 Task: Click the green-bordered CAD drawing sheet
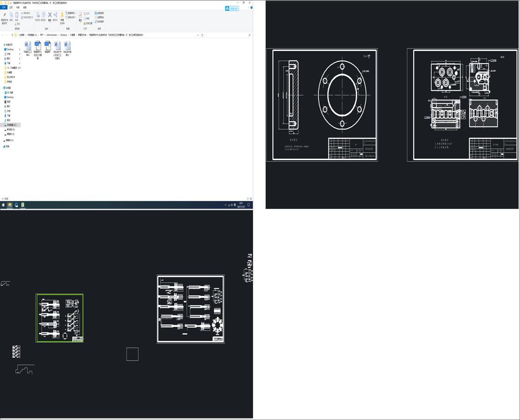click(x=59, y=318)
